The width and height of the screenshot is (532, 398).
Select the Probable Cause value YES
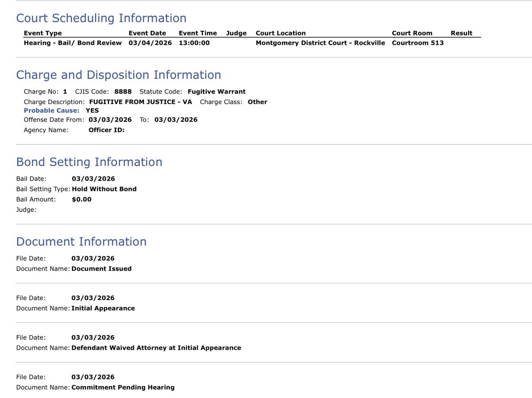(92, 110)
